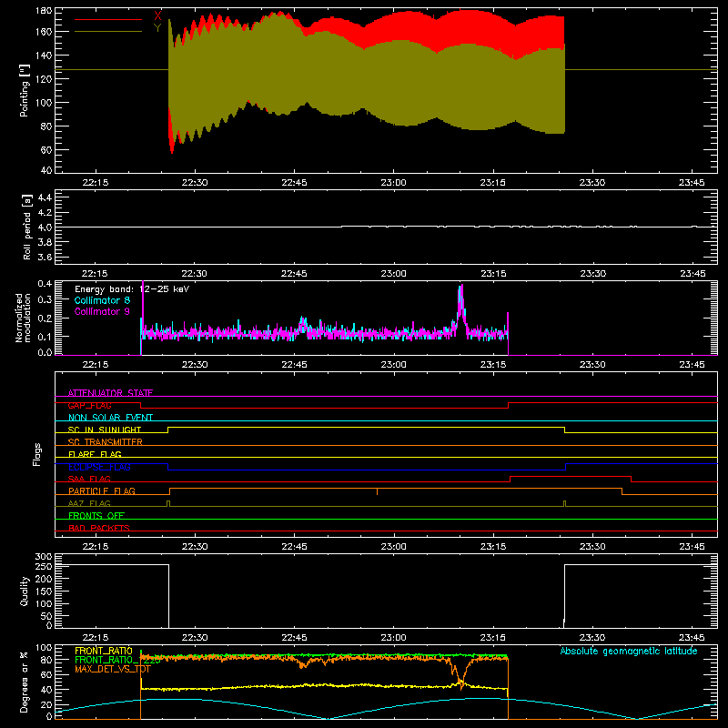
Task: Click the Quality curve's falling edge near 22:26
Action: [x=168, y=596]
